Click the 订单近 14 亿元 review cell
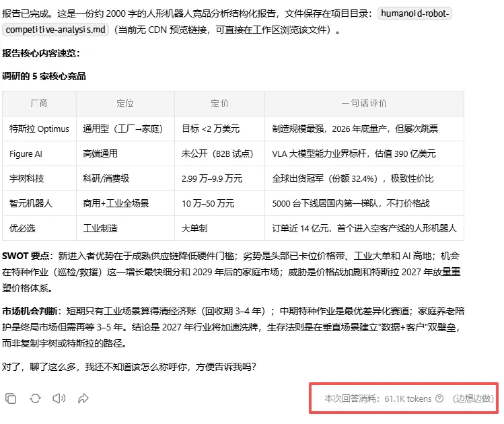 (x=364, y=228)
